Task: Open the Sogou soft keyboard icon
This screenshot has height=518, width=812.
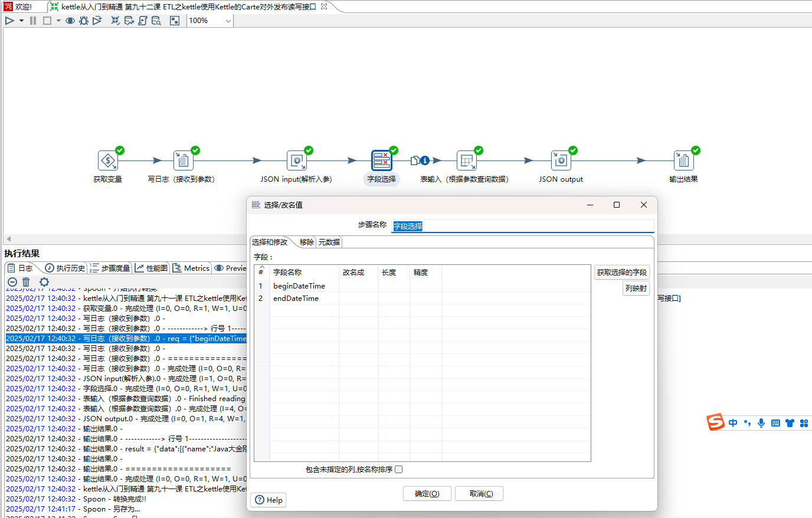Action: click(x=775, y=423)
